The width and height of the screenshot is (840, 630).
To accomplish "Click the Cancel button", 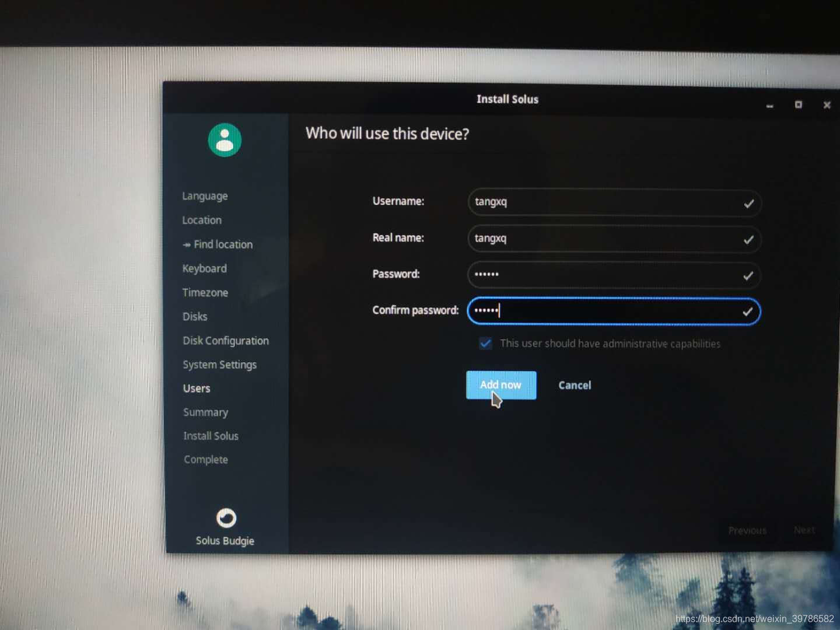I will (575, 385).
